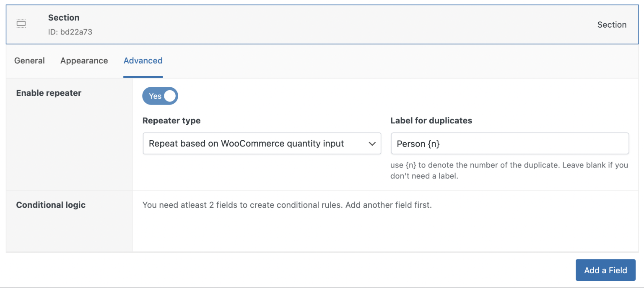Click the Conditional logic label
The height and width of the screenshot is (288, 644).
point(51,204)
